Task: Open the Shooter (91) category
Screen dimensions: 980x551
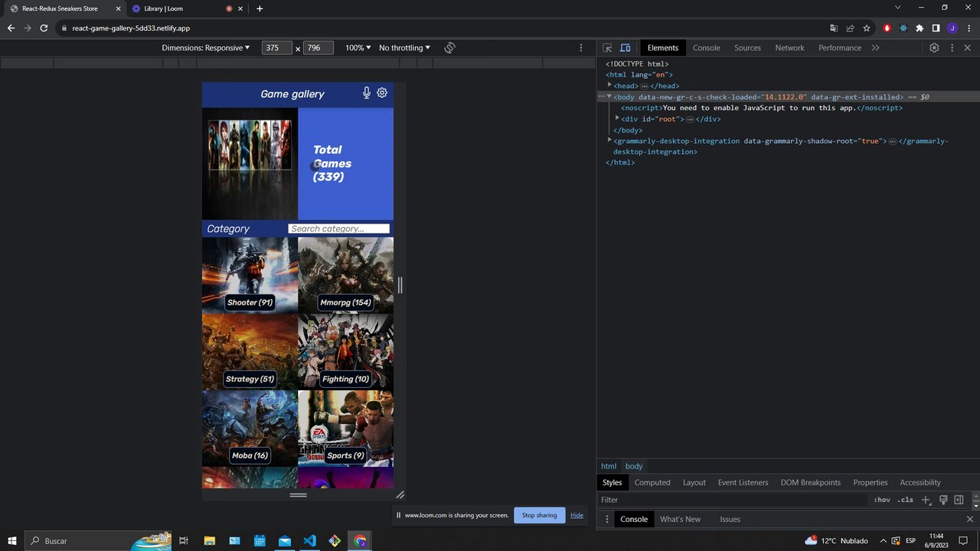Action: [x=250, y=275]
